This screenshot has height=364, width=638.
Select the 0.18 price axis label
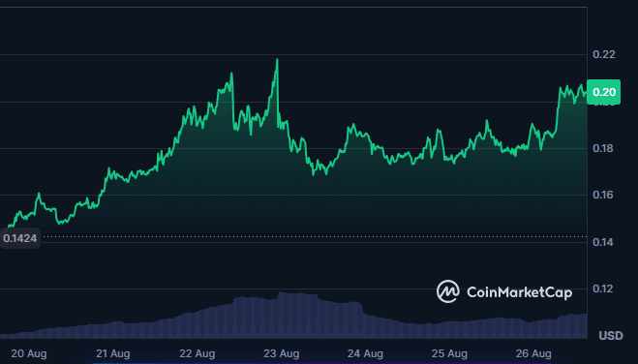[604, 148]
